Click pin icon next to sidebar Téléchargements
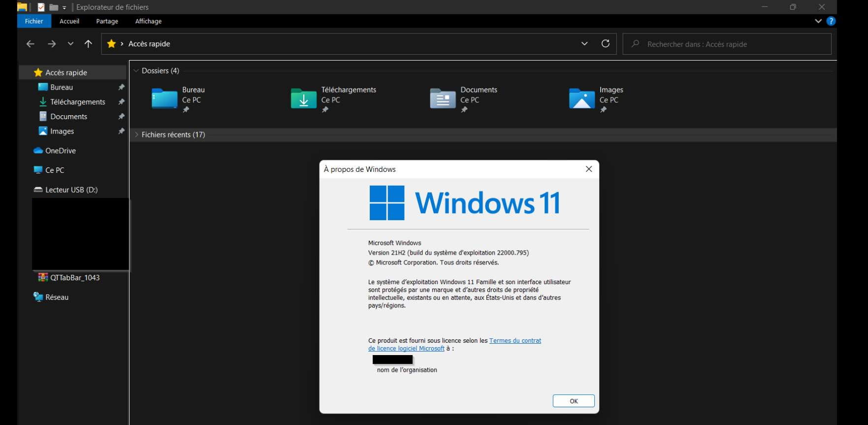This screenshot has width=868, height=425. 121,102
